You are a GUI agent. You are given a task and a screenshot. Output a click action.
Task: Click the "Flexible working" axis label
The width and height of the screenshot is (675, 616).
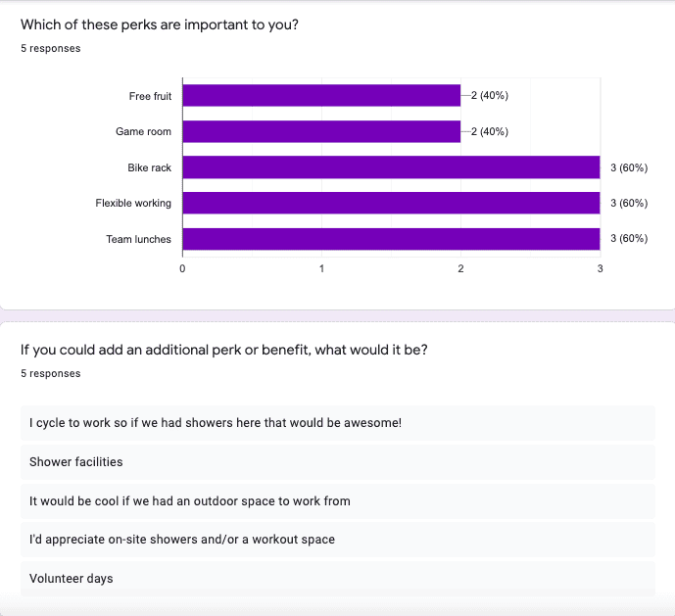pyautogui.click(x=133, y=203)
